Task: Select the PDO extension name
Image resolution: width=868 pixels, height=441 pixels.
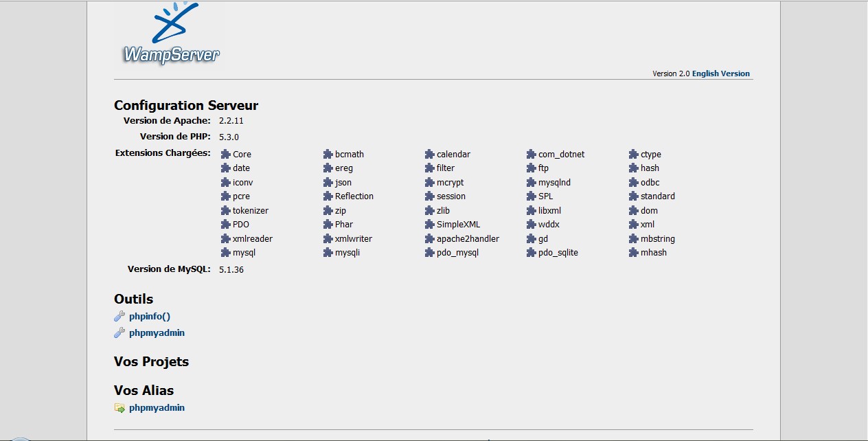Action: 241,225
